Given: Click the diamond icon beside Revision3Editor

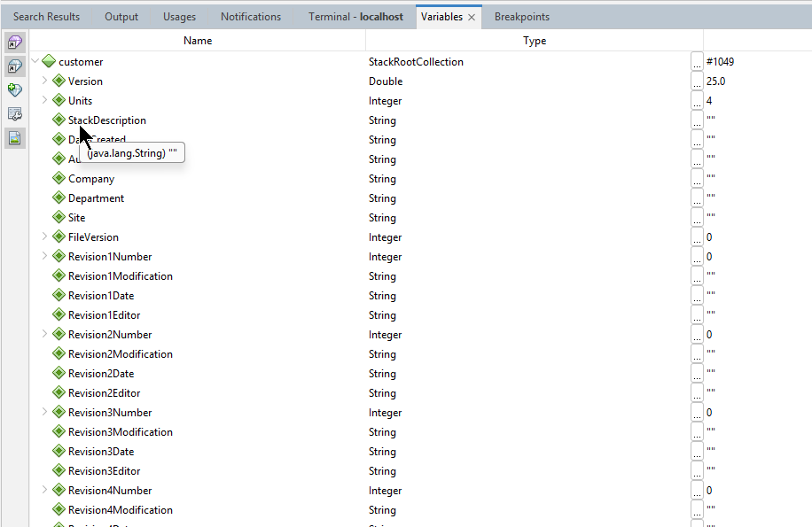Looking at the screenshot, I should click(x=59, y=471).
